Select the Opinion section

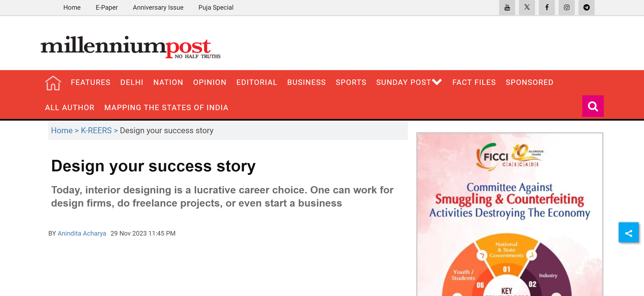[x=210, y=82]
